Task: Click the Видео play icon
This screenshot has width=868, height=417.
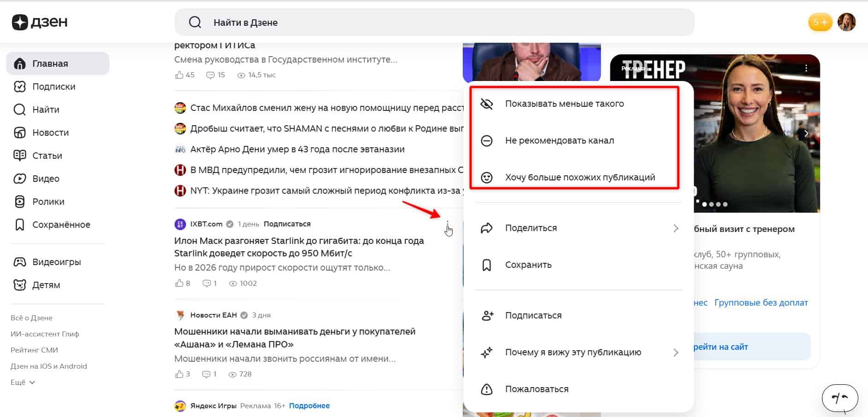Action: [20, 179]
